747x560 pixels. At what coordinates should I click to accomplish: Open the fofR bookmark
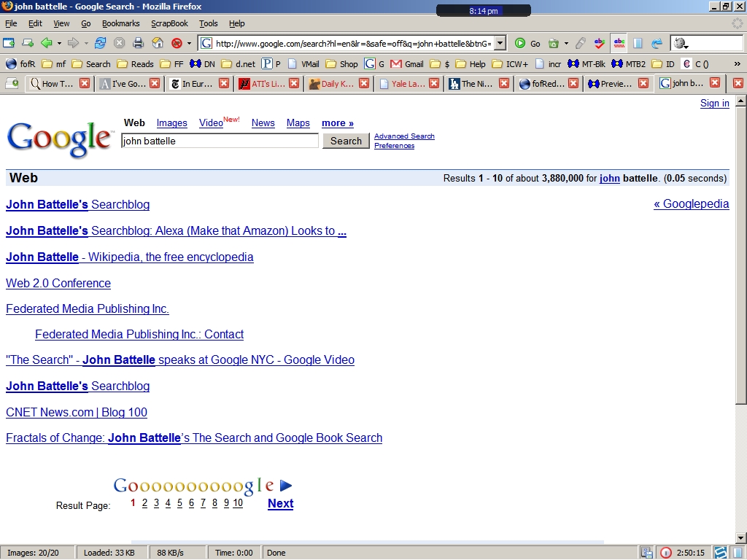(x=20, y=64)
